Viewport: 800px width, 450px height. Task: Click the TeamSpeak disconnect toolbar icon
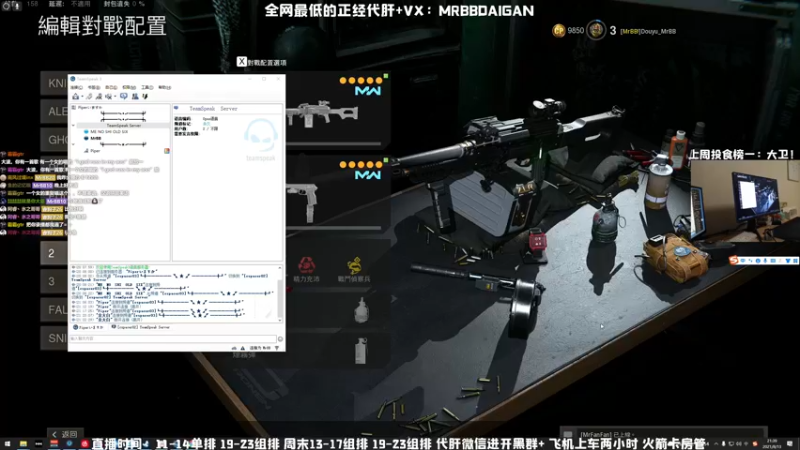click(x=89, y=96)
